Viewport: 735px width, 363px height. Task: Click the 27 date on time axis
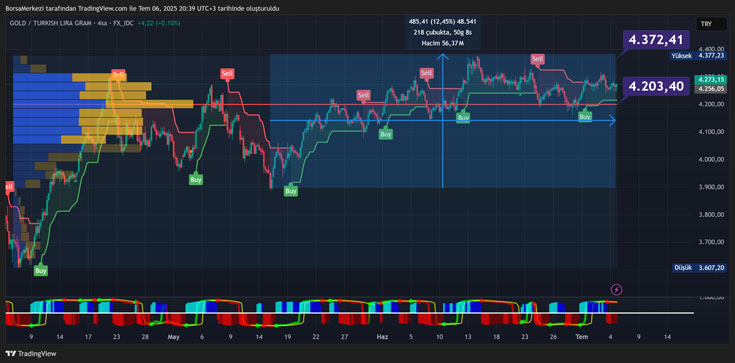click(345, 336)
